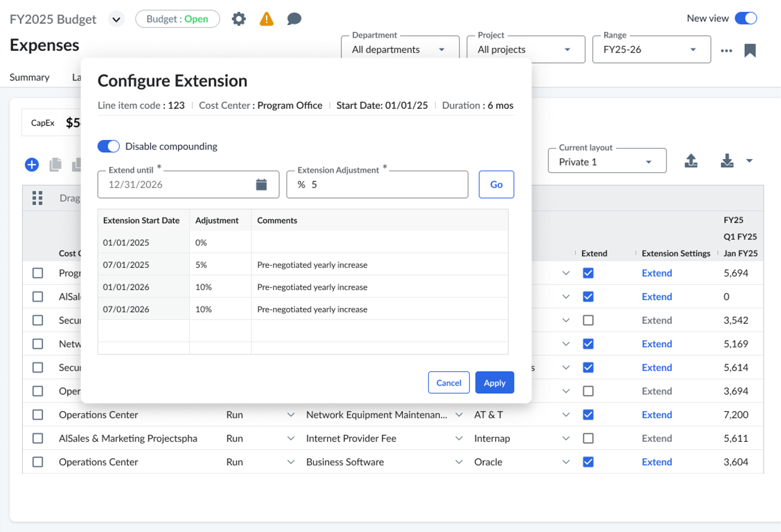This screenshot has height=532, width=781.
Task: Click the Extension Settings column header
Action: point(676,253)
